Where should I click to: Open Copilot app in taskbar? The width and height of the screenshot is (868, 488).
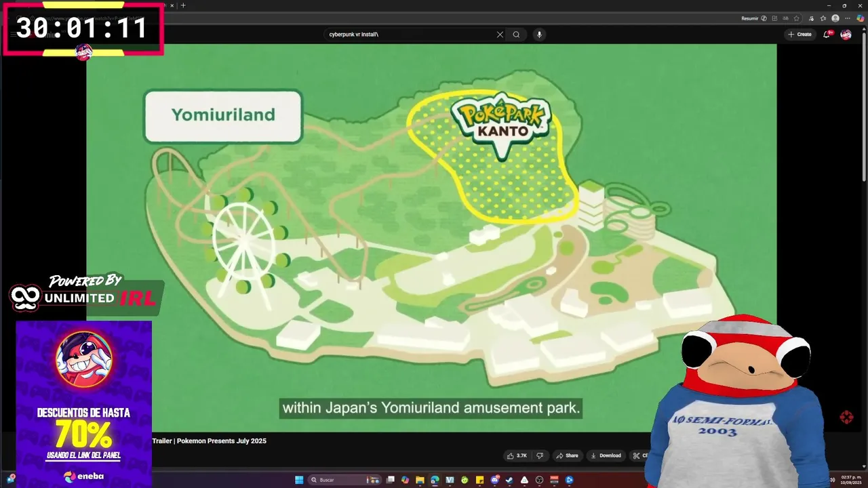click(405, 480)
